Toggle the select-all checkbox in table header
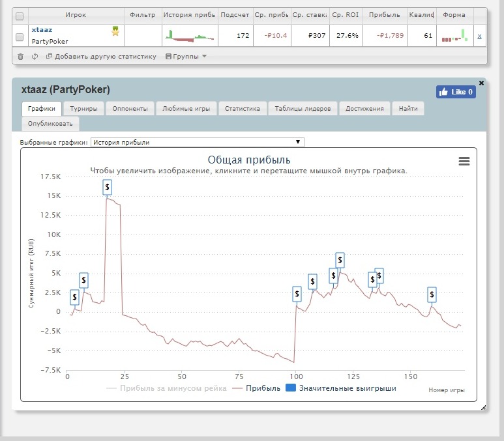 [x=20, y=16]
